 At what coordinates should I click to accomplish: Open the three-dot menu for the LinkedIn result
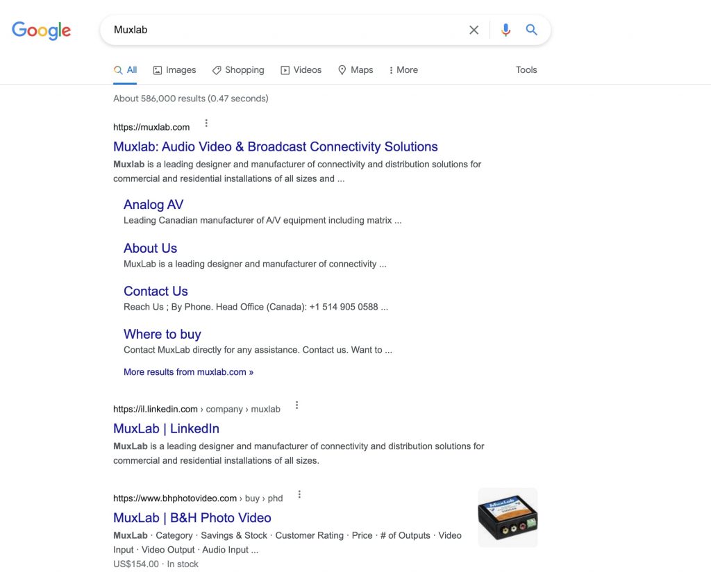(x=297, y=405)
